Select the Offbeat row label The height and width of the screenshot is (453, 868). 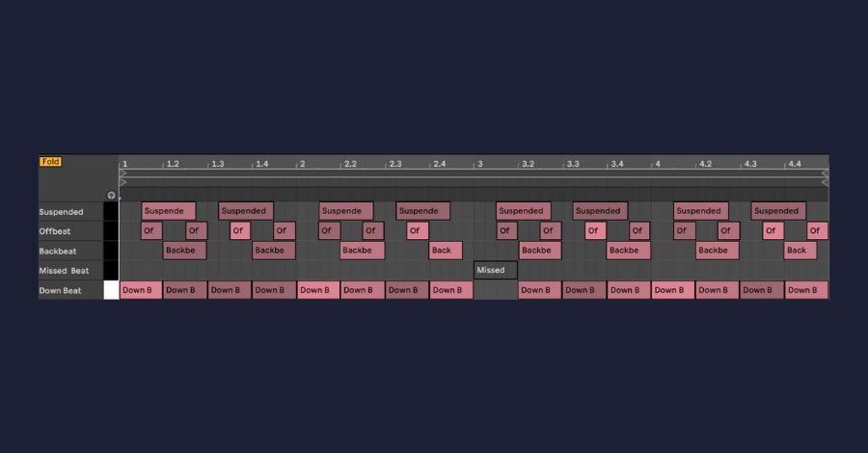55,231
